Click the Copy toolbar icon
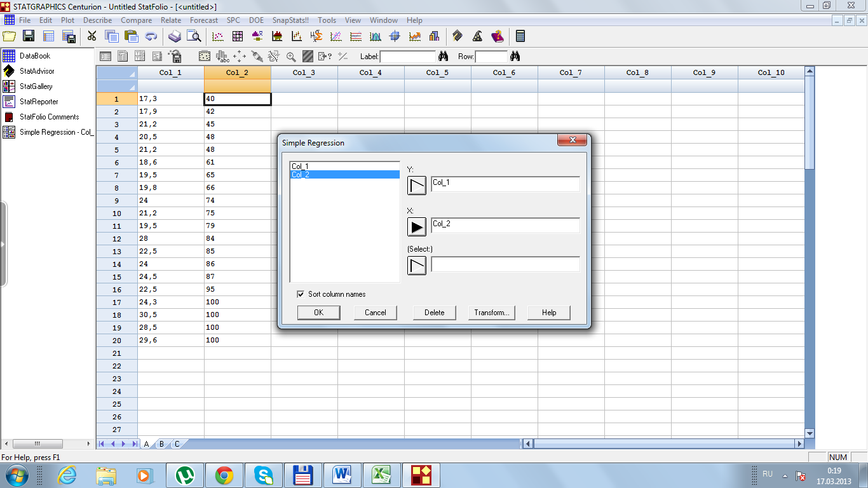Image resolution: width=868 pixels, height=488 pixels. 112,36
